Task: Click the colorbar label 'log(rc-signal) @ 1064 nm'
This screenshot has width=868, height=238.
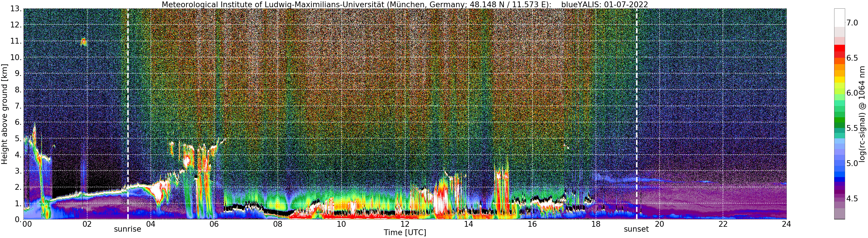Action: (863, 114)
